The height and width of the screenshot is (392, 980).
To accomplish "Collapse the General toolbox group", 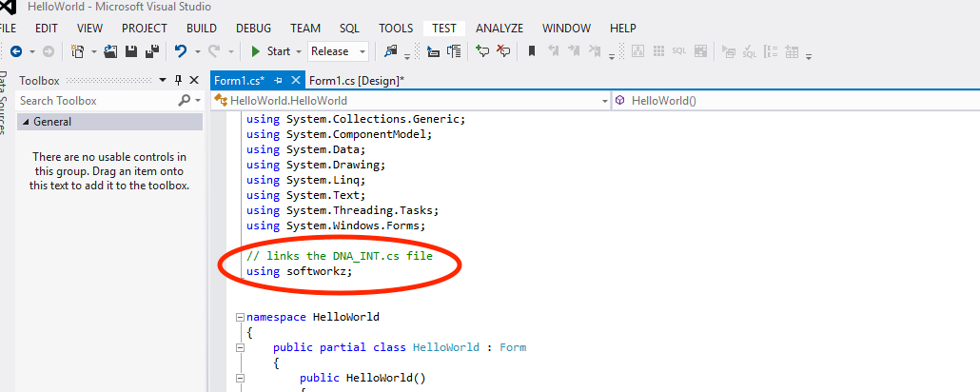I will pos(26,122).
